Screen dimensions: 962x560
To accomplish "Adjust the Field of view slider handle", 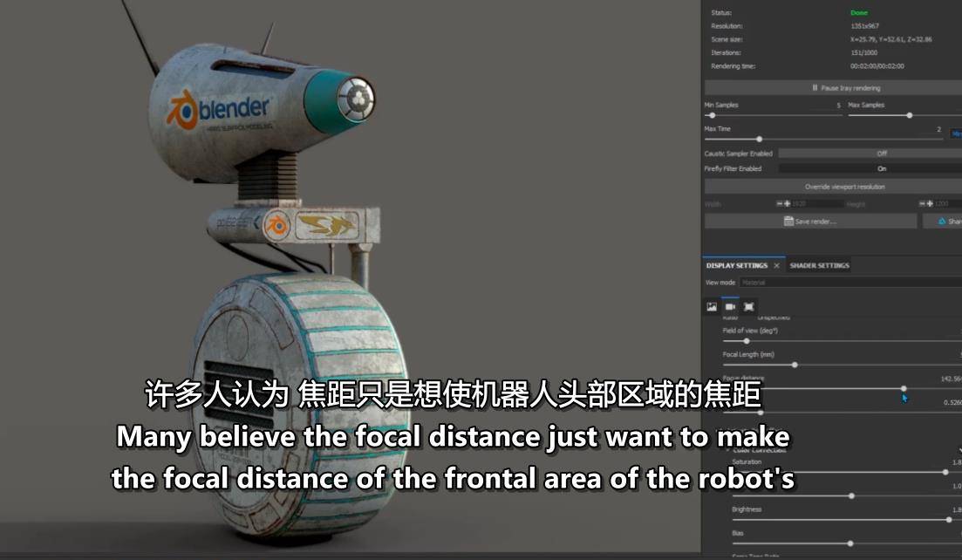I will [747, 341].
